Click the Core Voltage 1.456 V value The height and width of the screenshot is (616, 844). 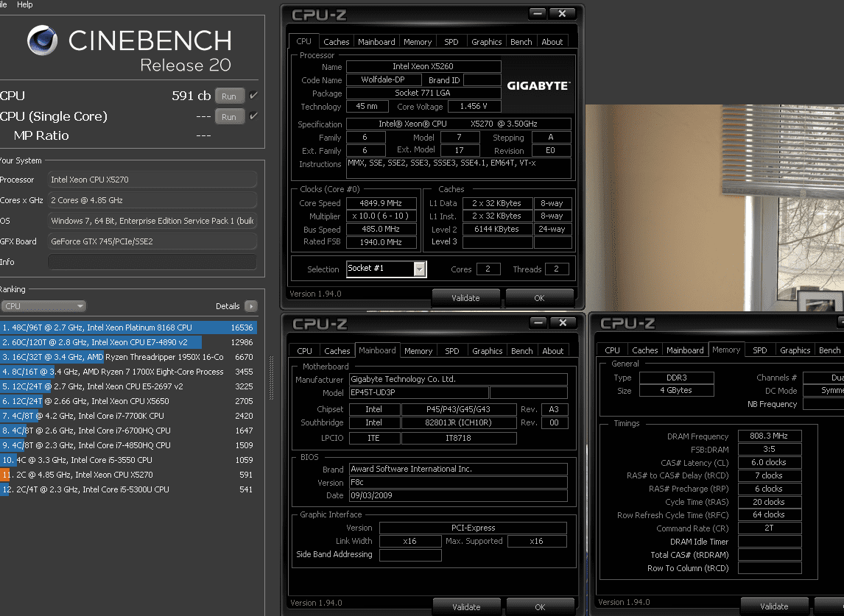474,107
